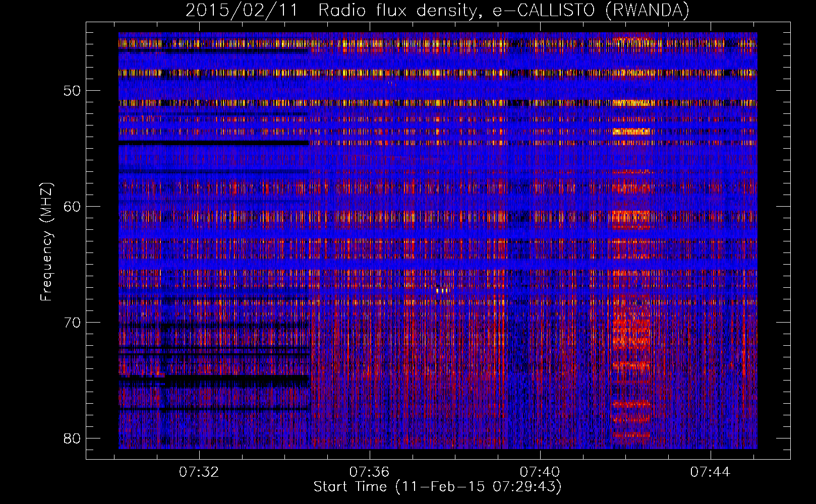Viewport: 816px width, 504px height.
Task: Click the bright yellow burst at 53.5 MHz
Action: click(x=631, y=132)
